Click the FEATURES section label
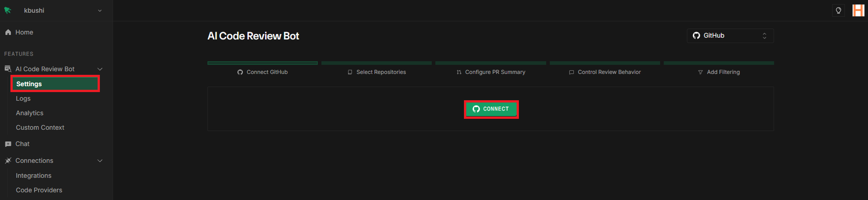Image resolution: width=868 pixels, height=200 pixels. tap(19, 54)
